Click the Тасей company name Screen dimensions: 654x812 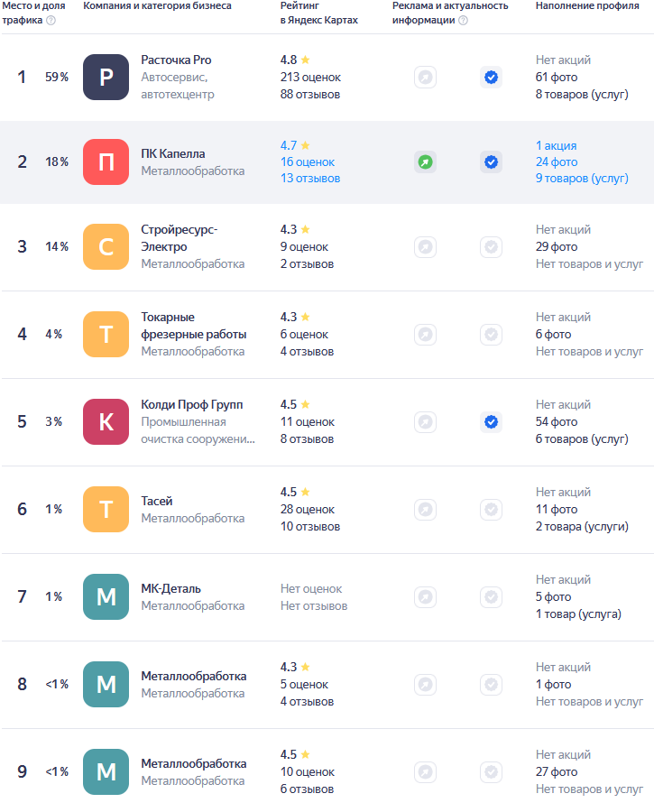[157, 501]
